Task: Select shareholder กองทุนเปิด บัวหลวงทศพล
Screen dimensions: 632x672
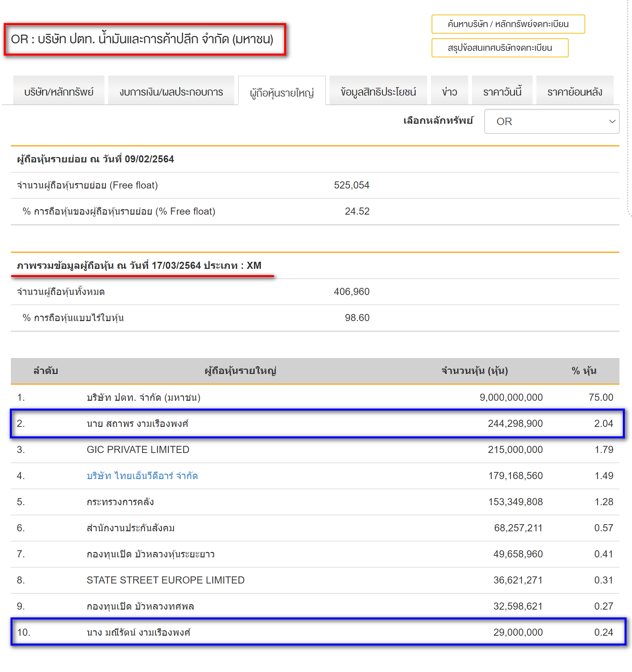Action: (140, 606)
